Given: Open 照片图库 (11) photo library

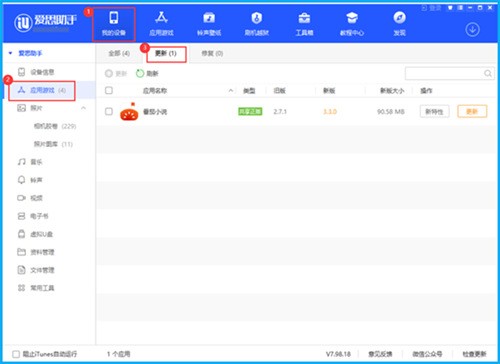Looking at the screenshot, I should click(x=53, y=144).
